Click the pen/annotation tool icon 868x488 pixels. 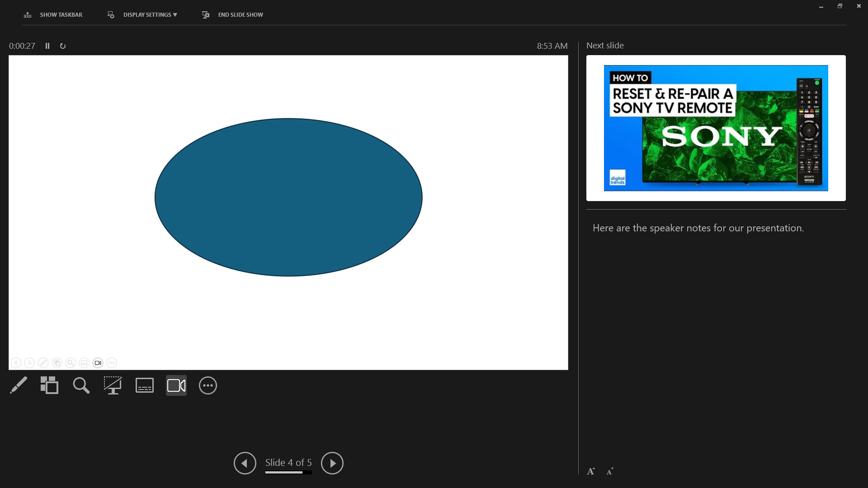tap(18, 385)
